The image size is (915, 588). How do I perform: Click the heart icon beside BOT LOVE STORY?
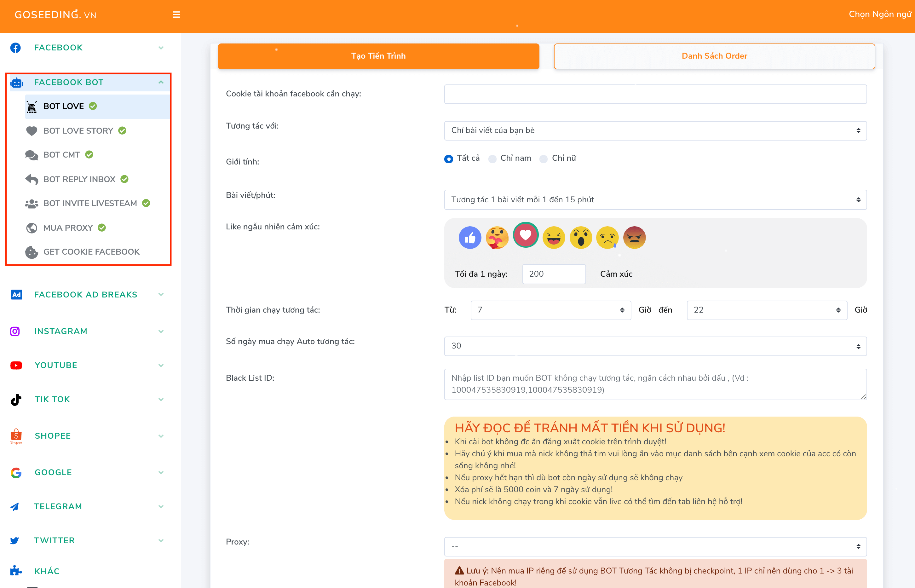[32, 131]
